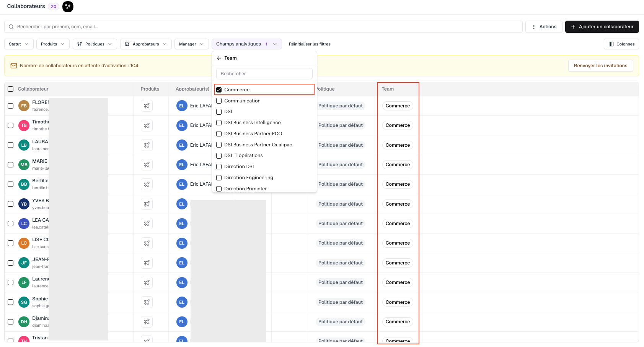Select the checkbox for Timothe row
The width and height of the screenshot is (644, 347).
(x=11, y=125)
